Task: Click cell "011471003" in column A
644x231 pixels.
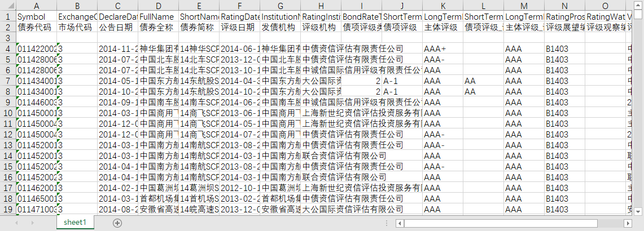Action: pyautogui.click(x=37, y=209)
